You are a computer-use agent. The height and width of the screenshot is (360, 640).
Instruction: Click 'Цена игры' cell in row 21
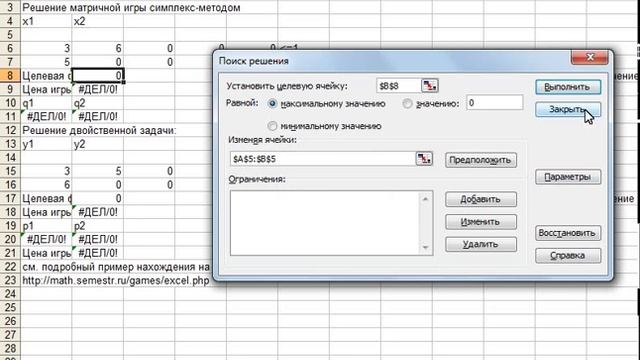coord(46,253)
